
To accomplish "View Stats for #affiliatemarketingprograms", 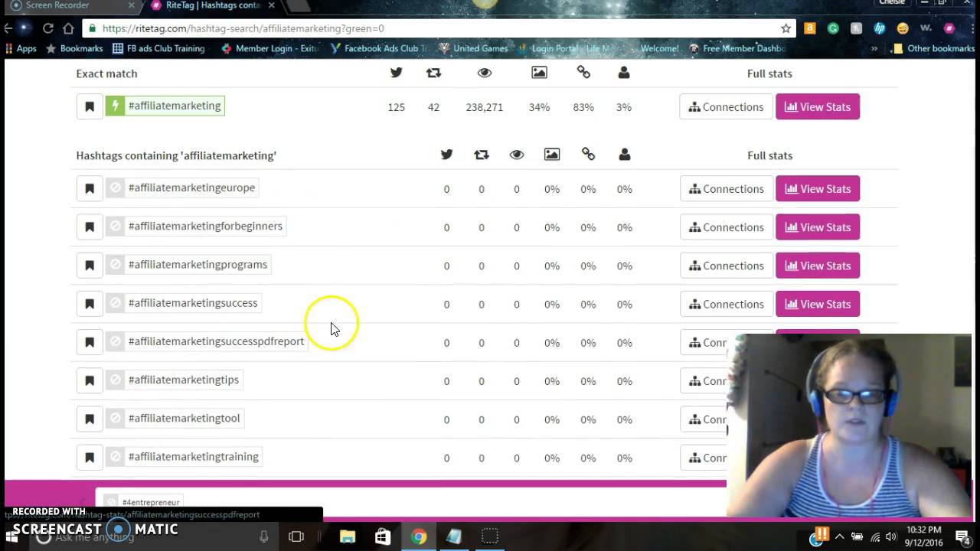I will (x=818, y=265).
